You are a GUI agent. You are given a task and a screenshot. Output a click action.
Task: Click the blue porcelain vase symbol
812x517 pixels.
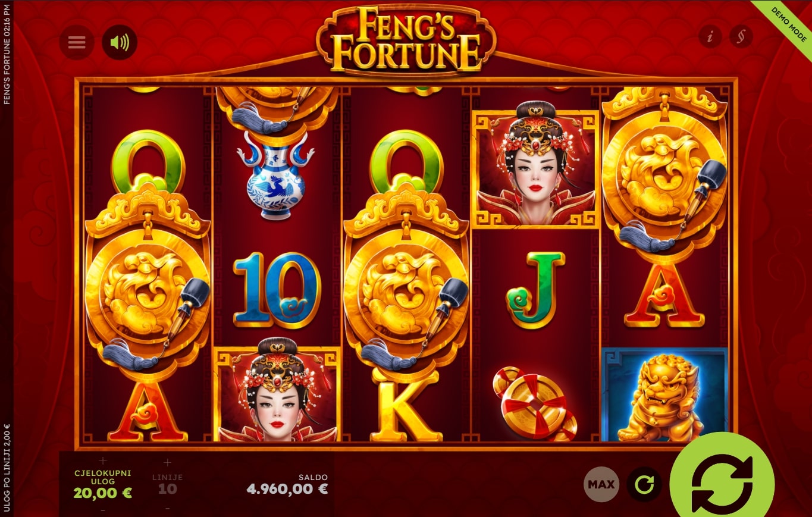[275, 176]
